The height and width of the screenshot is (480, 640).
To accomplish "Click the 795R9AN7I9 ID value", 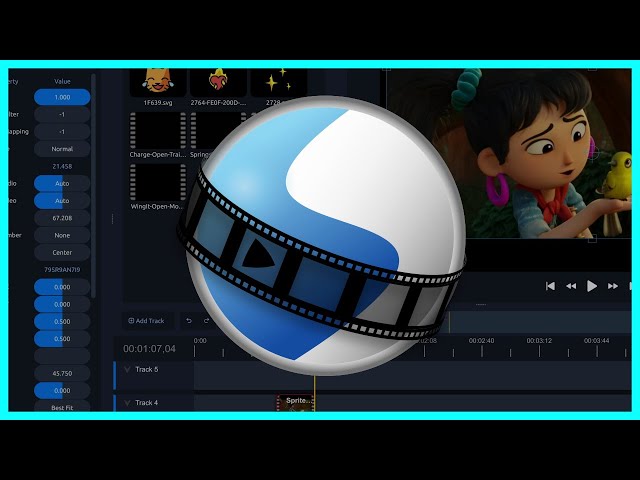I will [62, 270].
